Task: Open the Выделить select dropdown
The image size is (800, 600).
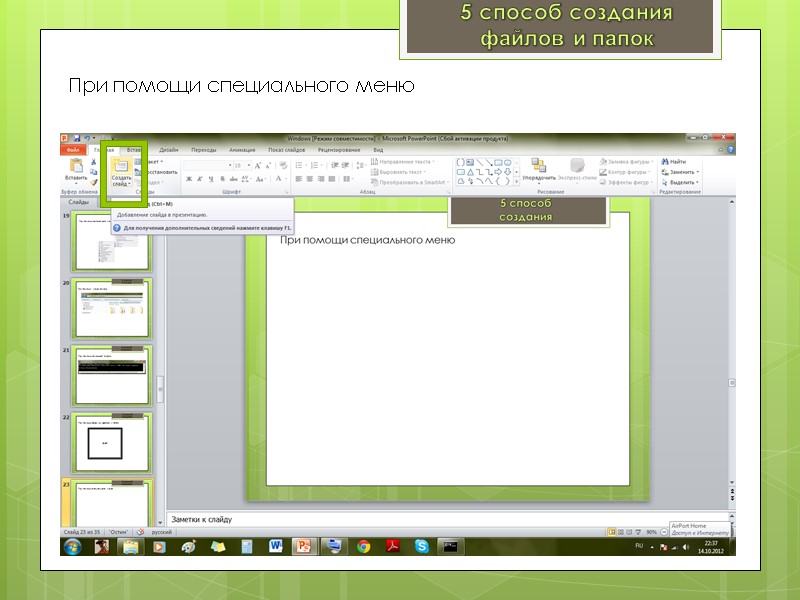Action: [680, 182]
